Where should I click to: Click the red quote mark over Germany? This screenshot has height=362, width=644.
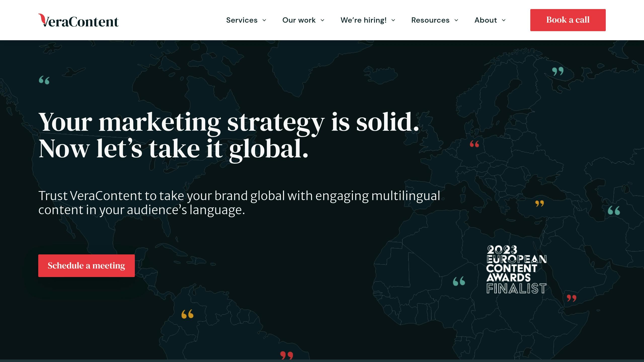click(x=474, y=144)
